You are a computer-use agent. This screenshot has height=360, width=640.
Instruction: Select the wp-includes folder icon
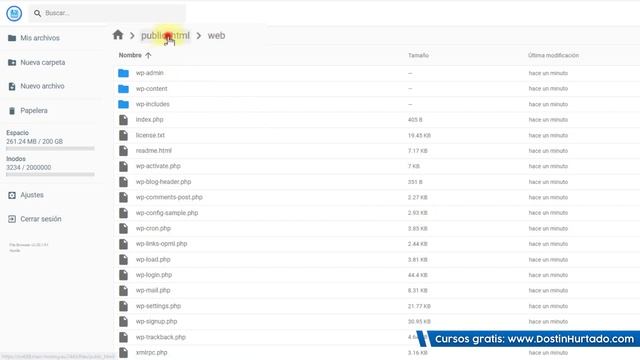(123, 104)
